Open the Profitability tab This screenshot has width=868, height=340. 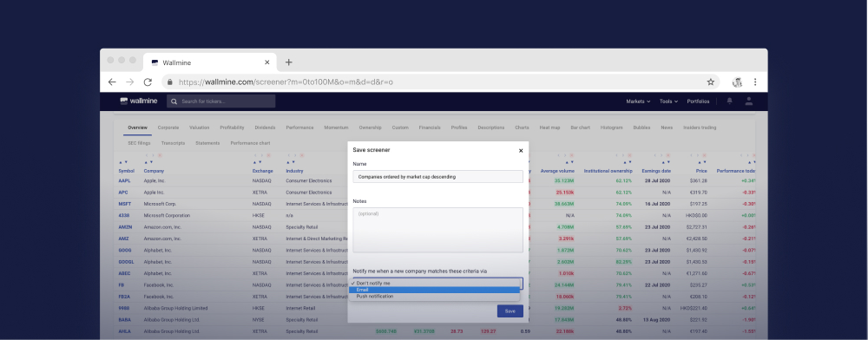232,127
